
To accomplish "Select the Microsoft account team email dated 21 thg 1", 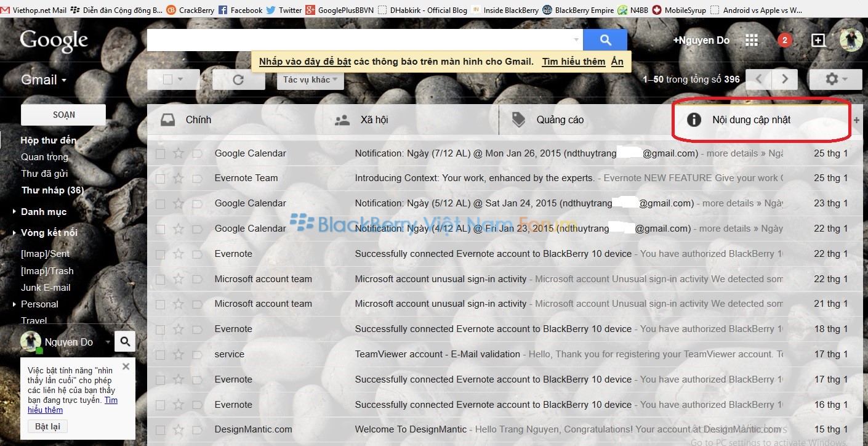I will (160, 304).
